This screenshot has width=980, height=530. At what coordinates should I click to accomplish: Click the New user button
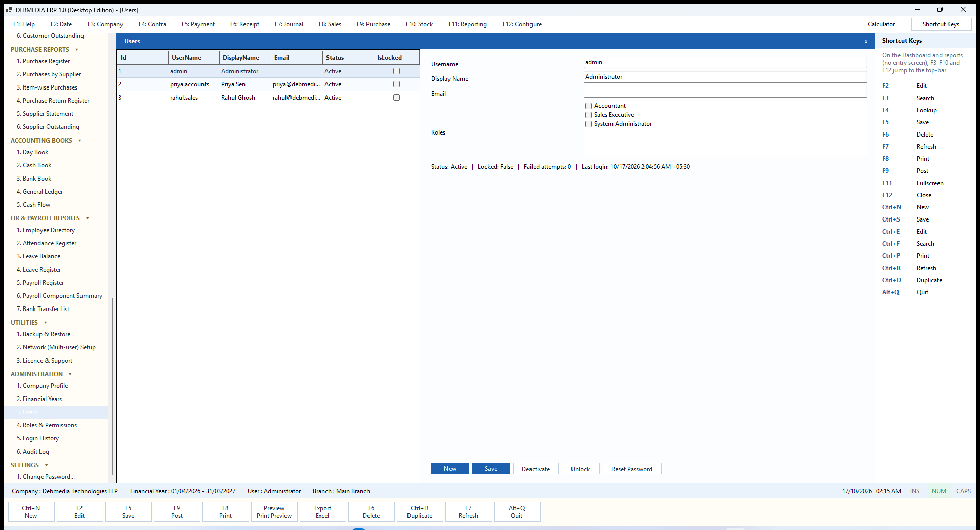tap(450, 469)
